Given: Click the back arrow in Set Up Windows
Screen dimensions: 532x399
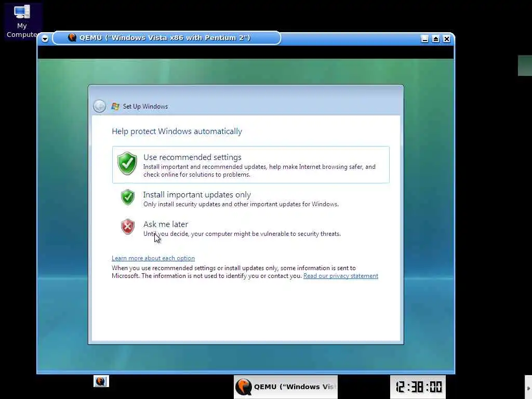Looking at the screenshot, I should 99,106.
